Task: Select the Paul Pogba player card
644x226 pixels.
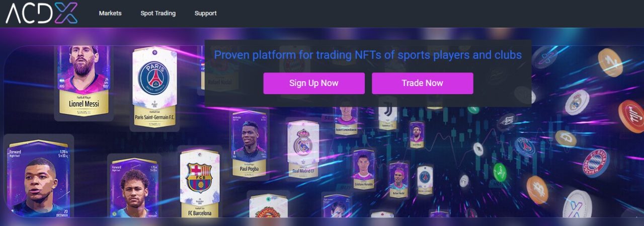Action: 250,144
